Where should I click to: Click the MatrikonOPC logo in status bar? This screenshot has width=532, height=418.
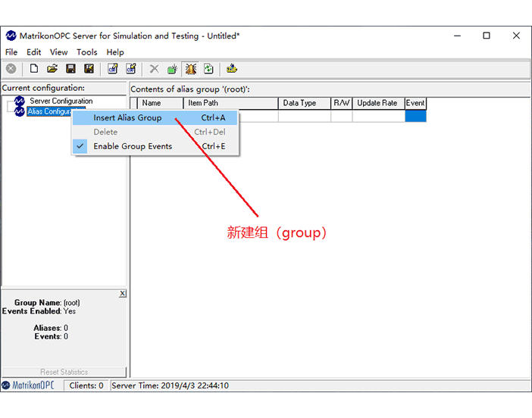pyautogui.click(x=28, y=385)
